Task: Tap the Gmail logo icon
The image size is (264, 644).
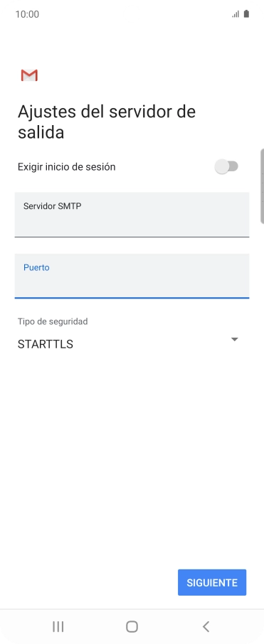Action: tap(29, 75)
